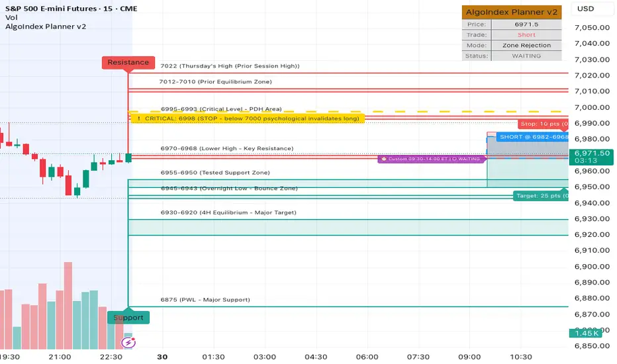Click the lightning bolt replay icon
This screenshot has width=617, height=364.
coord(128,343)
